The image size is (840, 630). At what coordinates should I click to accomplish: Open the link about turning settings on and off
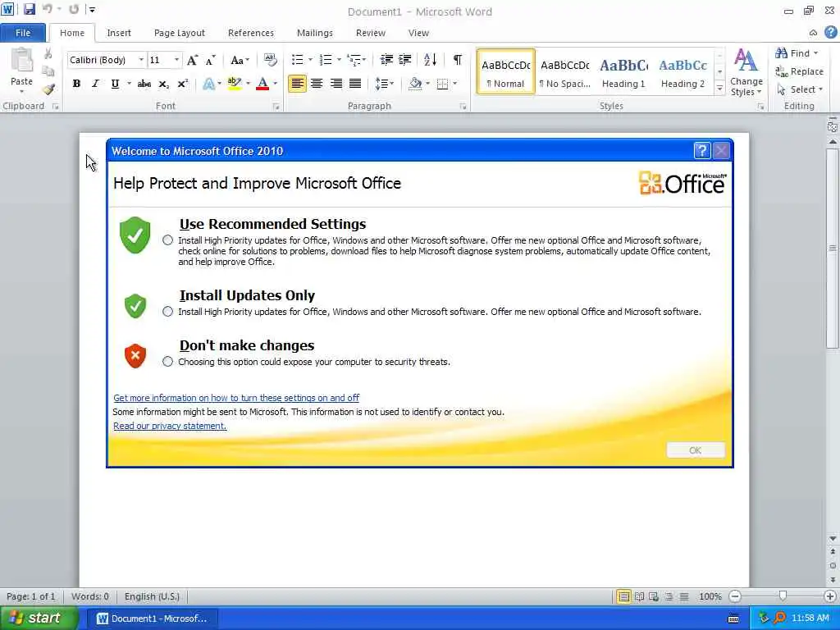(x=236, y=398)
